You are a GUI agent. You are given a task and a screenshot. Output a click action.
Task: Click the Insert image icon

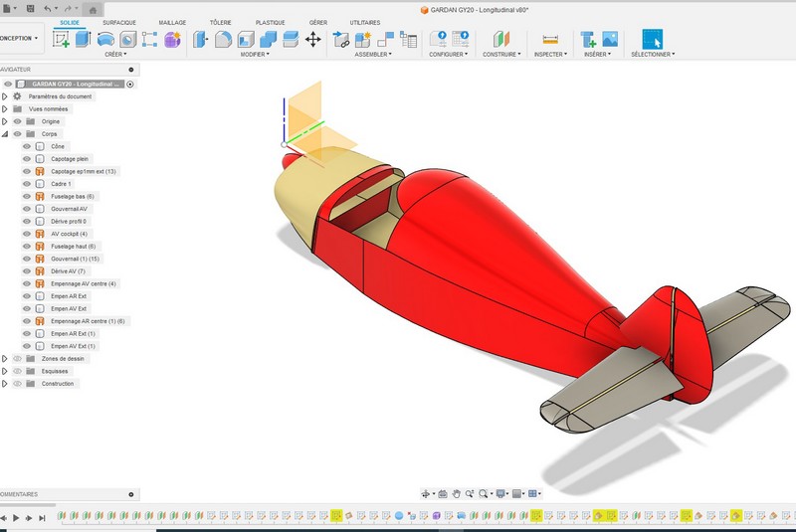click(x=610, y=39)
